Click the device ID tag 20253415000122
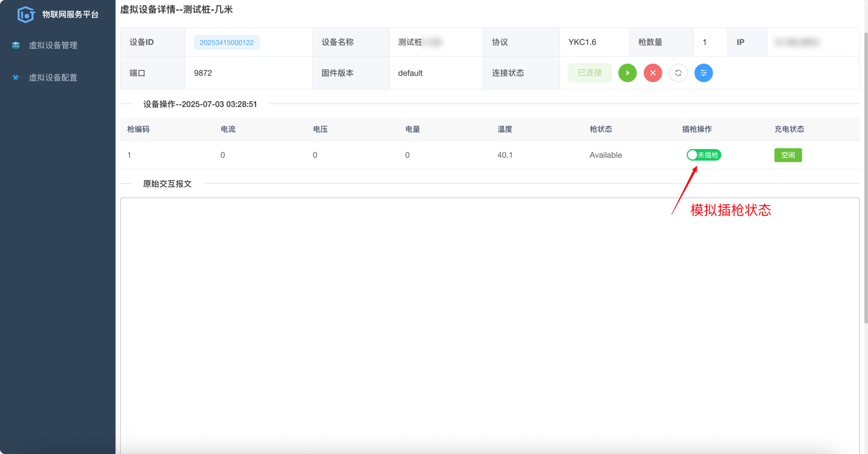This screenshot has width=868, height=454. click(227, 42)
